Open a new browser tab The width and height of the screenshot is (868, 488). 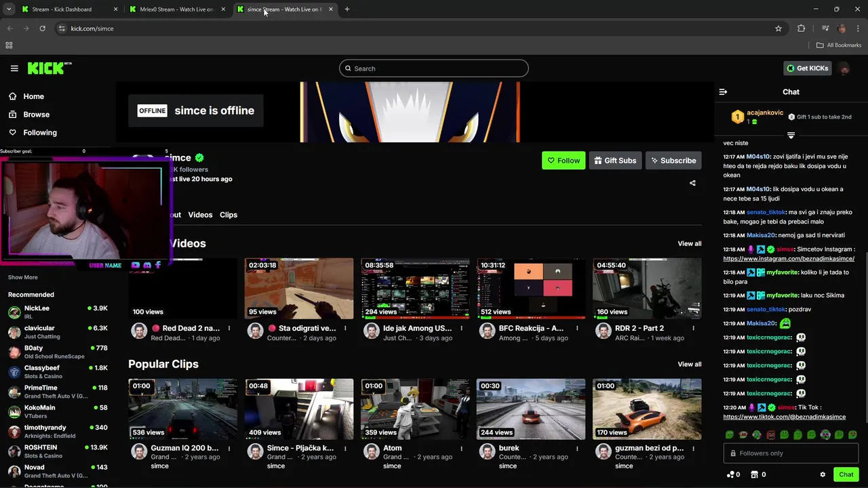[347, 9]
